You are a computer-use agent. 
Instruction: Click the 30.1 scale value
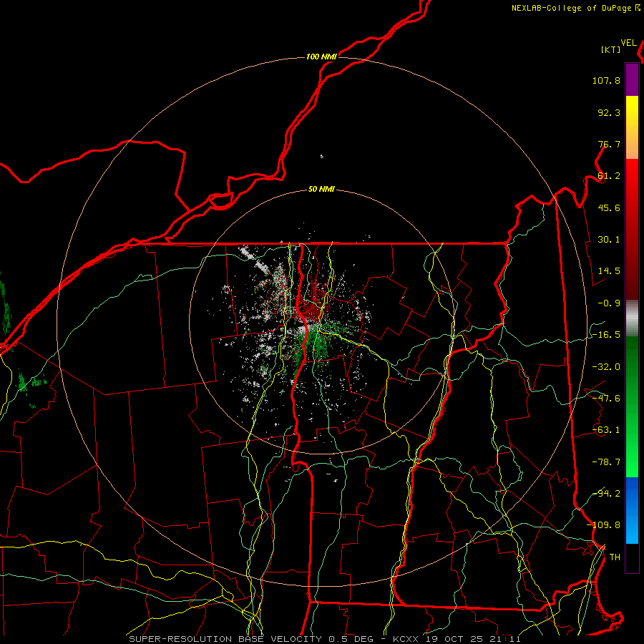(x=609, y=240)
